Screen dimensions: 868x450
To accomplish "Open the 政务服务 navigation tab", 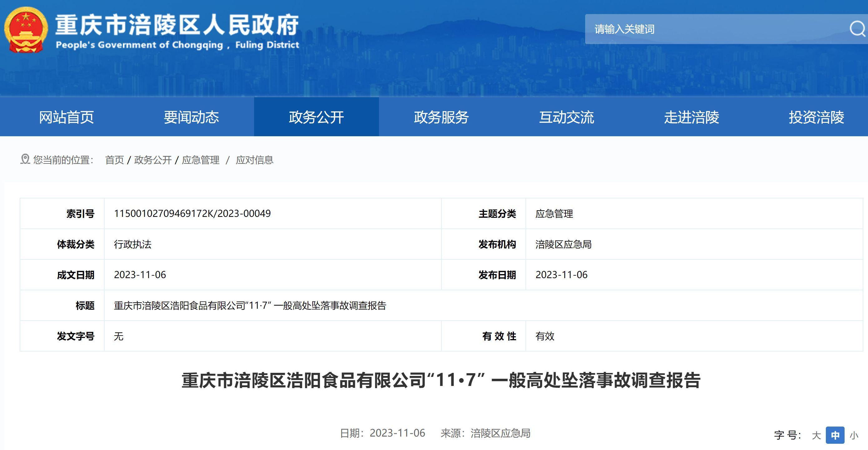I will coord(441,117).
